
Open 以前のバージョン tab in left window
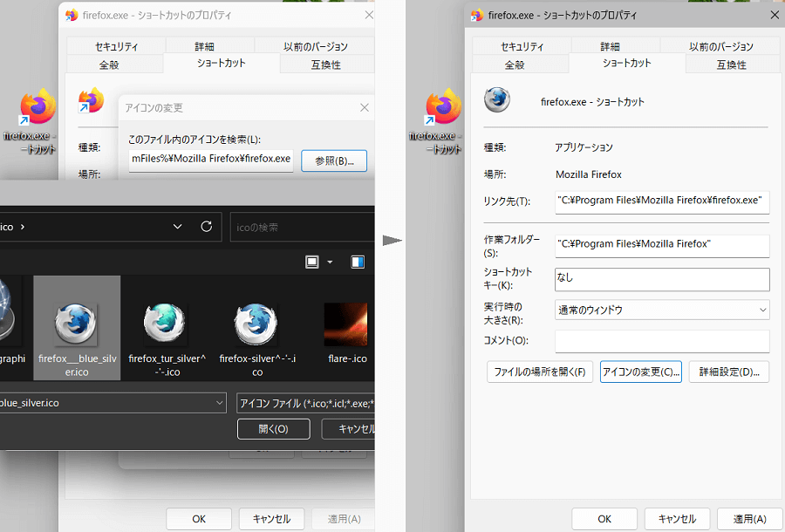click(x=315, y=46)
